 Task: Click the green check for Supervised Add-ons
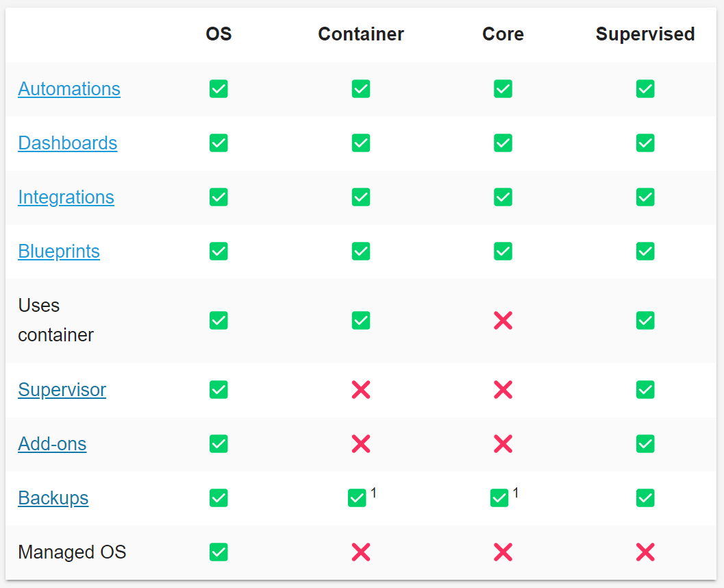click(x=645, y=444)
